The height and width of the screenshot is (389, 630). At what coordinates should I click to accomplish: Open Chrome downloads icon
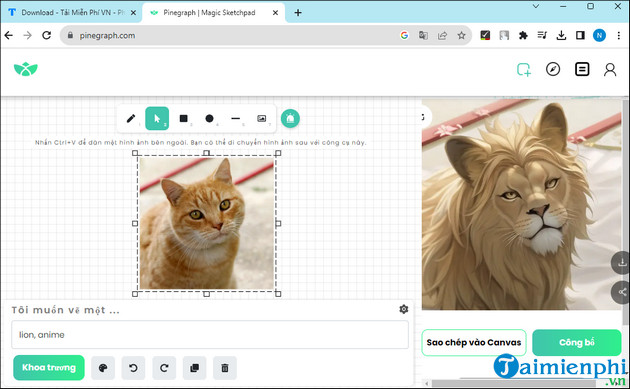tap(561, 35)
